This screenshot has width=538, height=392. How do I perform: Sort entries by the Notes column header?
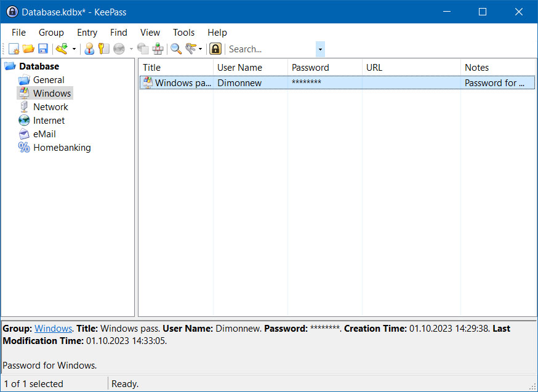(498, 68)
